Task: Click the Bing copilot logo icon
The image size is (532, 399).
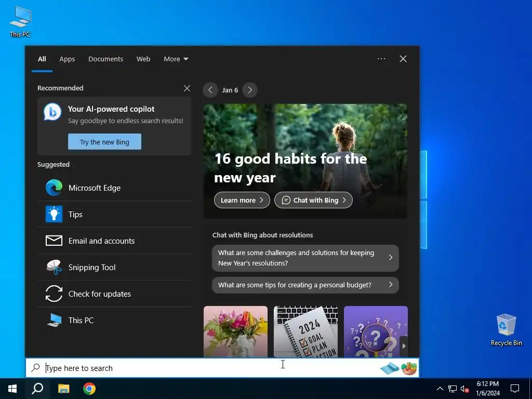Action: coord(52,112)
